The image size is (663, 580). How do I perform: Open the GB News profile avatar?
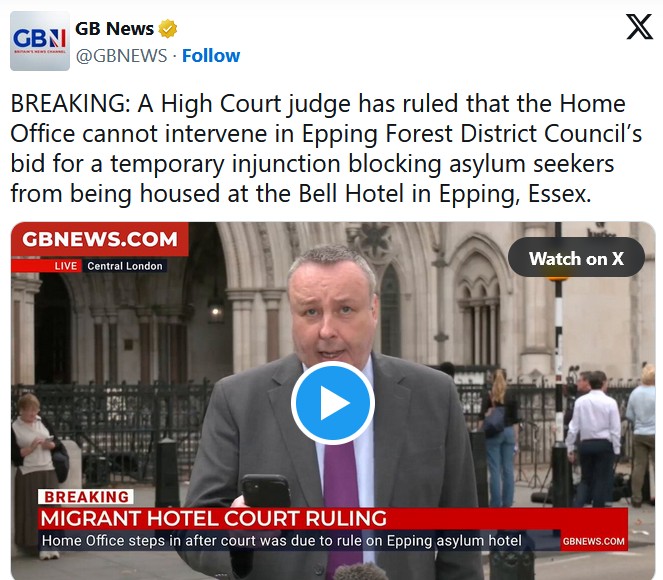click(x=40, y=41)
